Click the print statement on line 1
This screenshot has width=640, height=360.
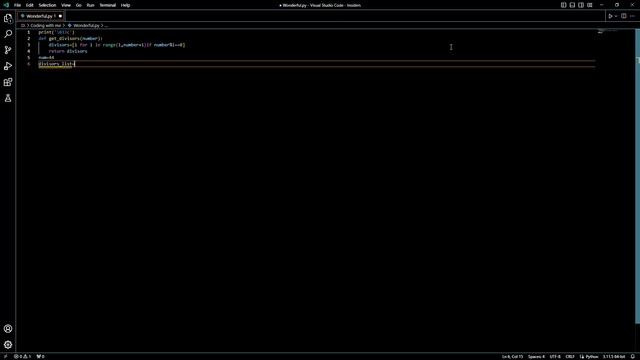click(57, 32)
